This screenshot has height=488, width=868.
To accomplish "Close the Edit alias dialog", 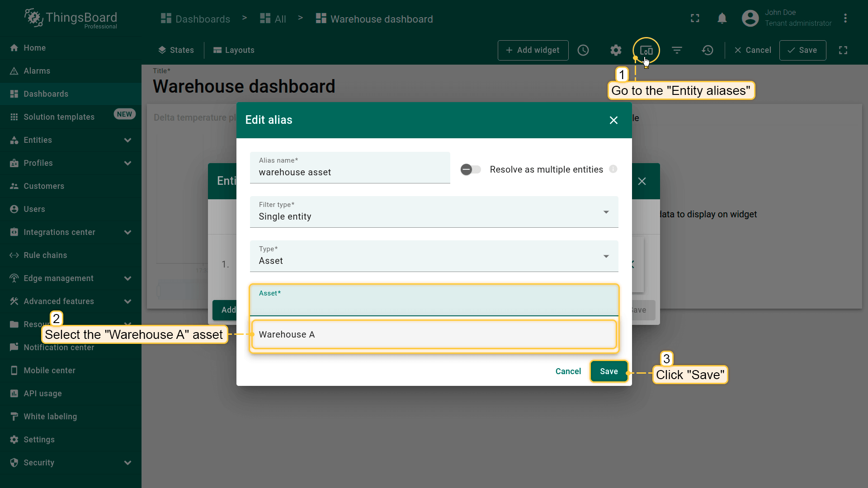I will pos(613,120).
